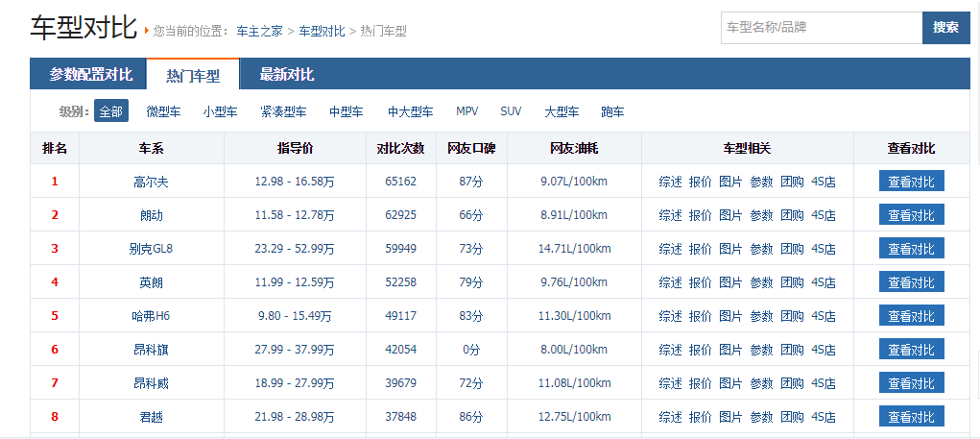Open the 昂科威 car series link
The image size is (980, 439).
coord(152,383)
